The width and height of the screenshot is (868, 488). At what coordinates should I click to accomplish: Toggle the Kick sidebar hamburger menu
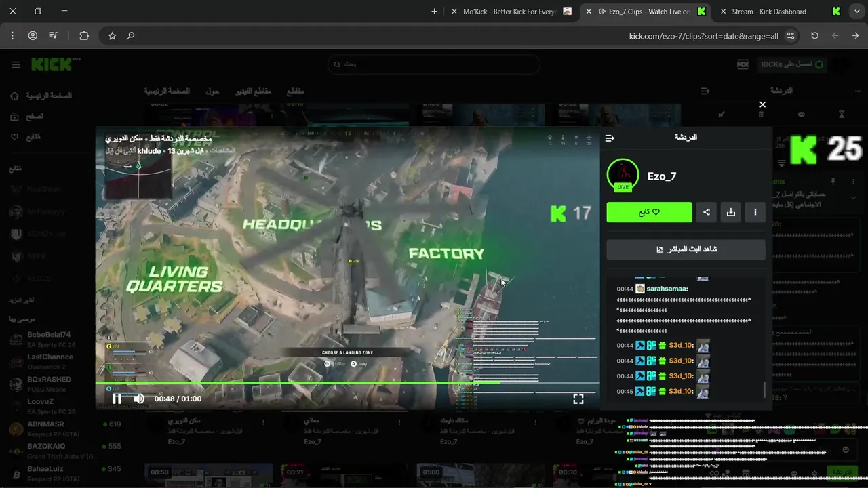16,65
